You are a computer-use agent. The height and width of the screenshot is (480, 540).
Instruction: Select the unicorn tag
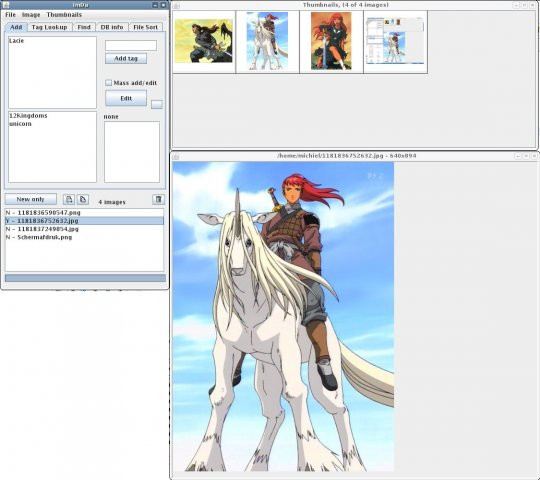point(52,124)
